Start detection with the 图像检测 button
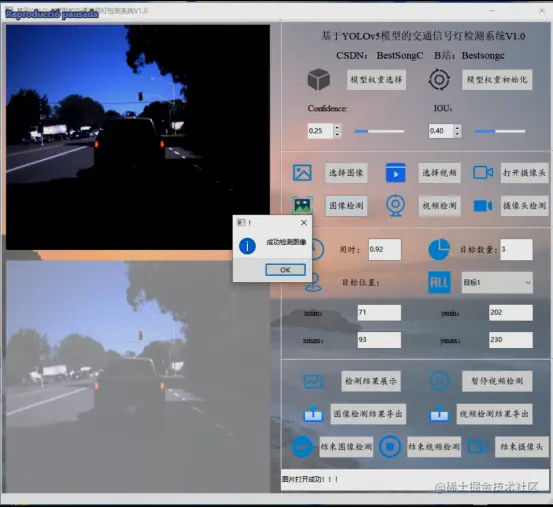 coord(346,205)
